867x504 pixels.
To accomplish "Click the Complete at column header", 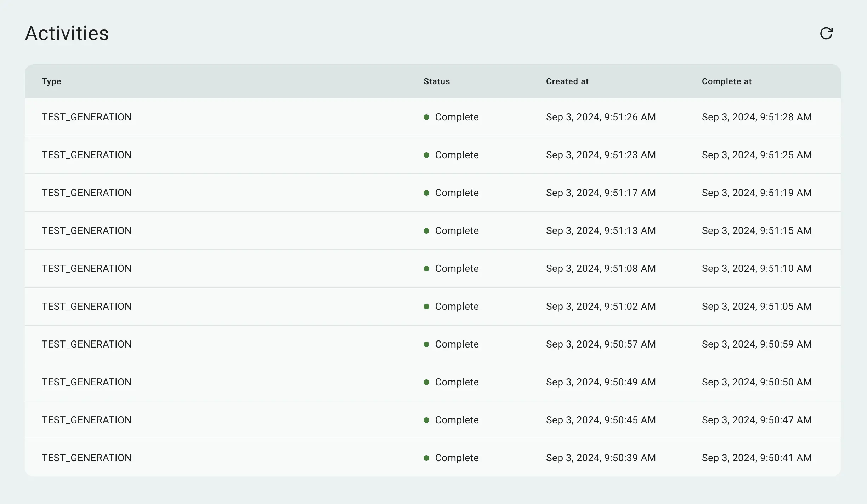I will coord(727,81).
